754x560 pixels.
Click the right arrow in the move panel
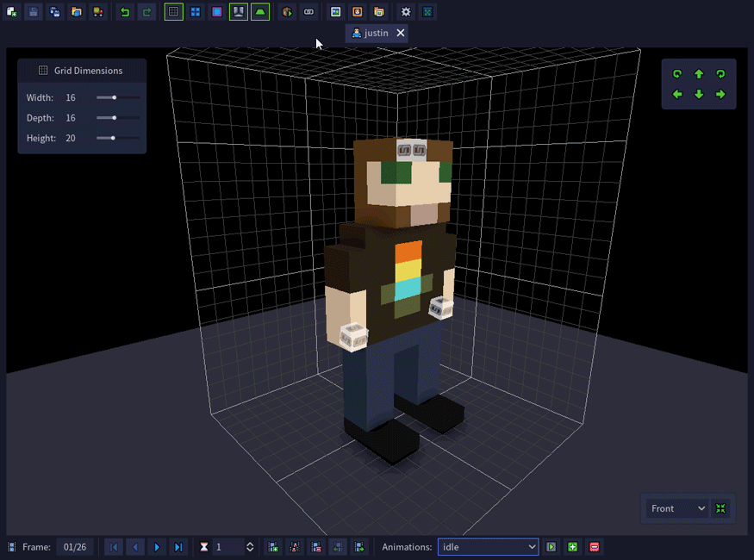720,94
